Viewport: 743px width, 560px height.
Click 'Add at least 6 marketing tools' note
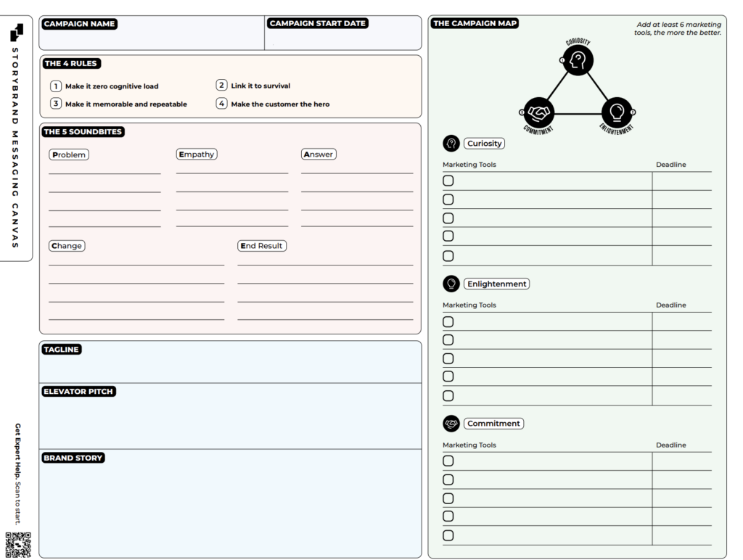(x=678, y=28)
